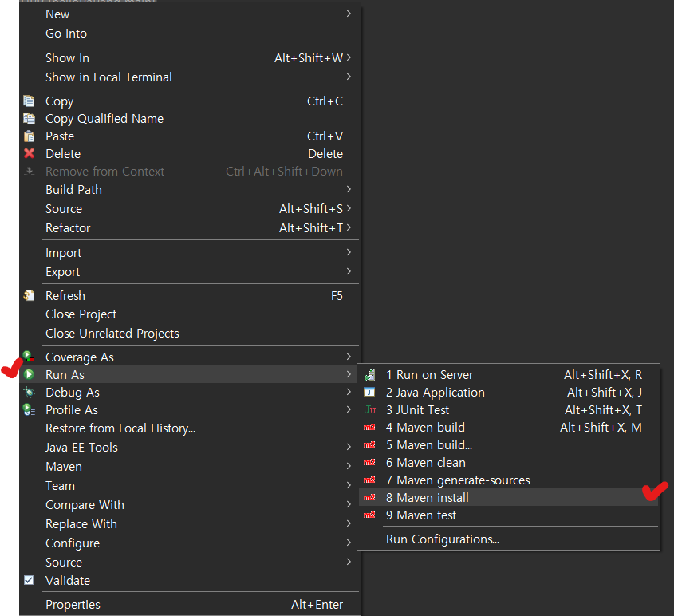Open the Maven submenu arrow

[349, 467]
